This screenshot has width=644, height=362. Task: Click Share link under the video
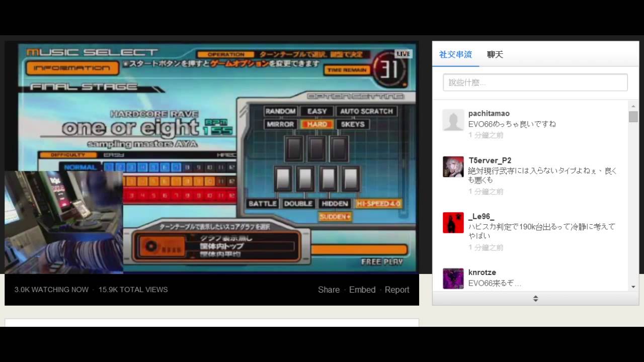(329, 290)
